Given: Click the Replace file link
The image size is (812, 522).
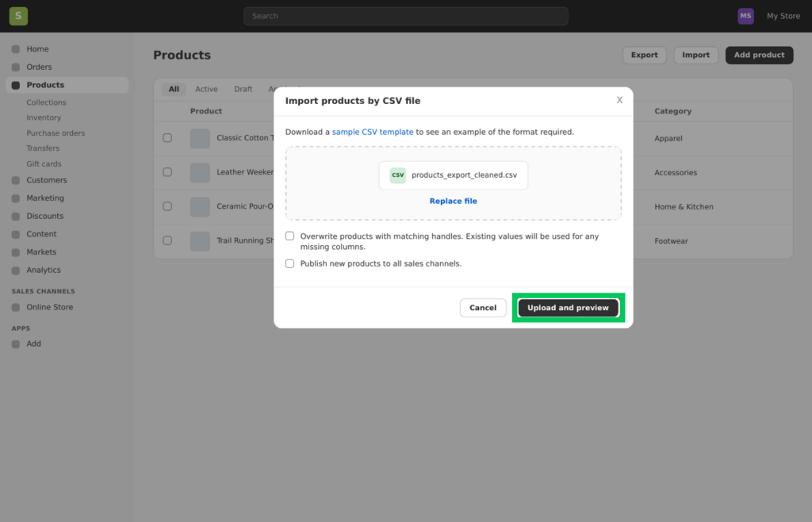Looking at the screenshot, I should click(x=453, y=201).
